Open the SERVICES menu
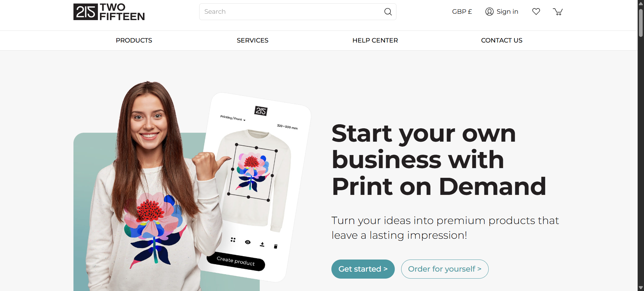This screenshot has width=644, height=291. (x=253, y=41)
